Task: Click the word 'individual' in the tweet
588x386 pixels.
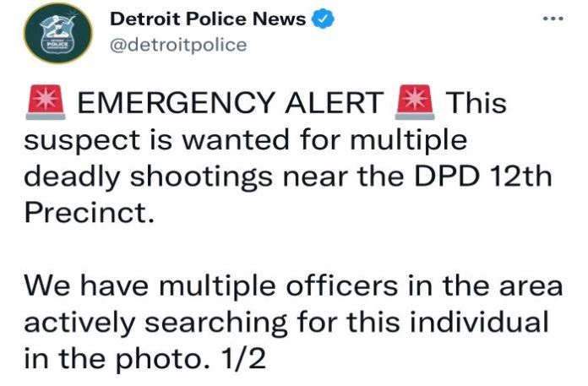Action: tap(478, 322)
